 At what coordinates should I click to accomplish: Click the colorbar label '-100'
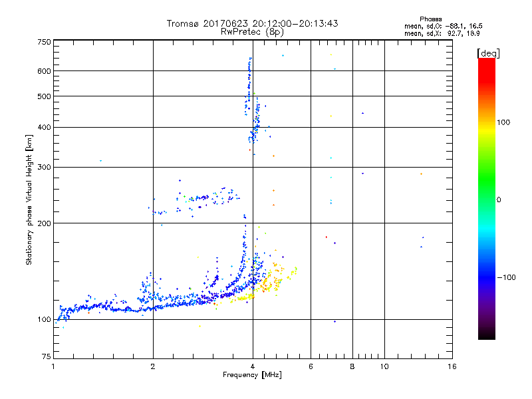(x=506, y=277)
